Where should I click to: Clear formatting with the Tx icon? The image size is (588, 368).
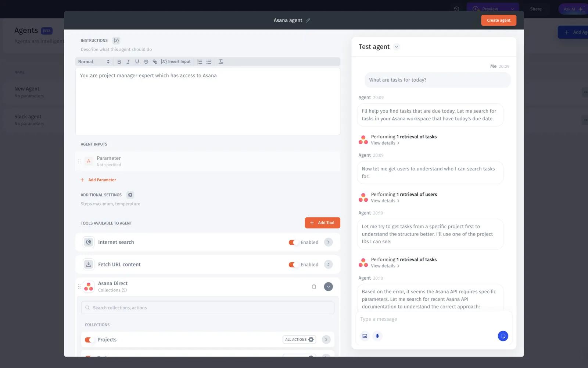click(221, 62)
